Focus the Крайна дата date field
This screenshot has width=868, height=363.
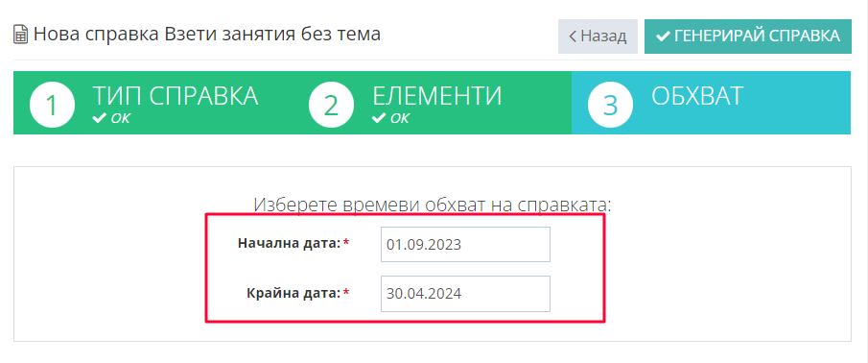(465, 294)
